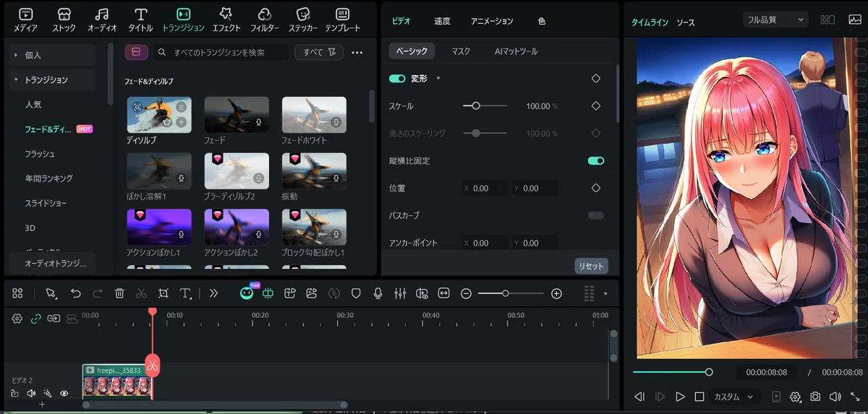
Task: Switch preview to ソース tab
Action: [685, 23]
